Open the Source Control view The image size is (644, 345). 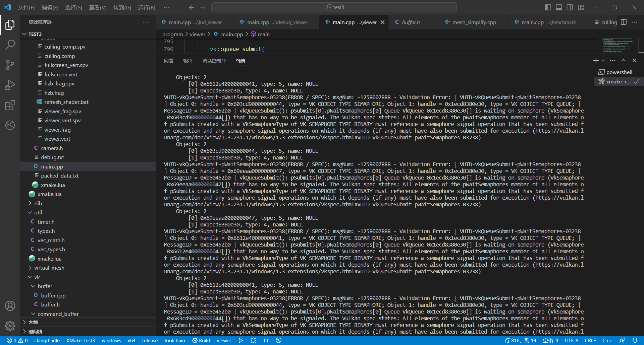click(x=10, y=65)
